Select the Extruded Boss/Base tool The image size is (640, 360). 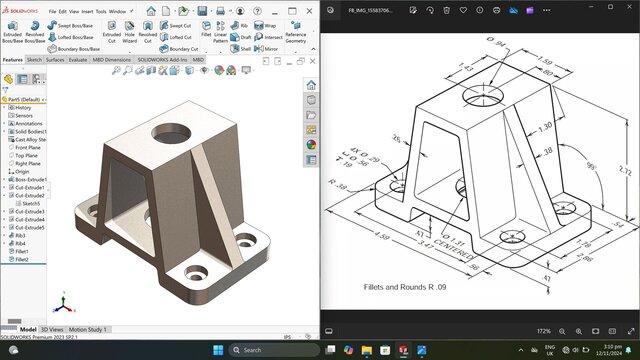[x=12, y=31]
